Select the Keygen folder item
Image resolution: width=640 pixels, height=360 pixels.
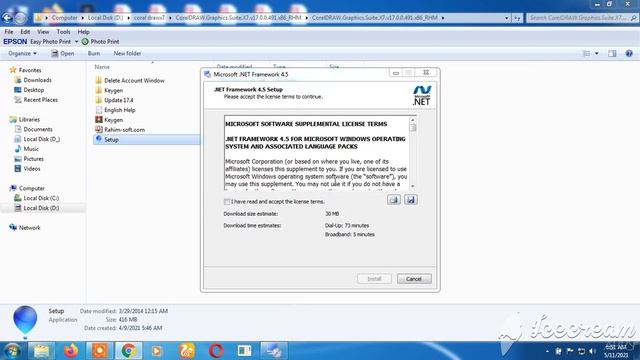coord(113,90)
